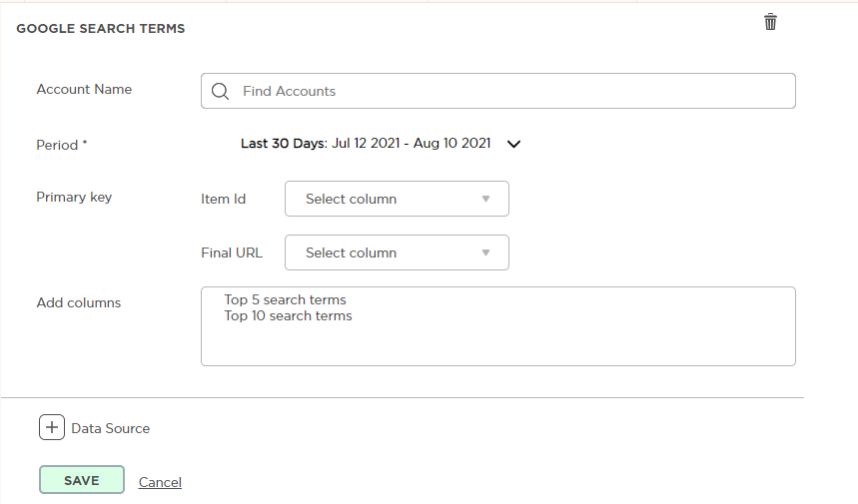This screenshot has width=858, height=504.
Task: Open the Item Id dropdown arrow
Action: 485,199
